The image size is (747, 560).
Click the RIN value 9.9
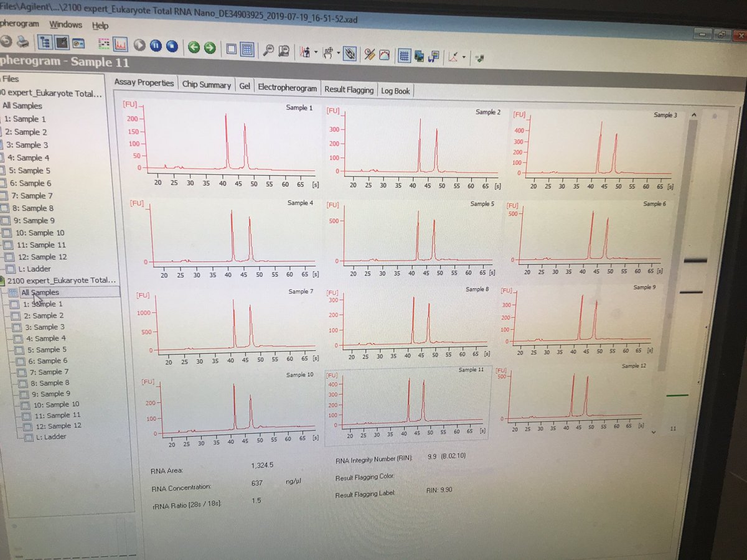[x=432, y=456]
